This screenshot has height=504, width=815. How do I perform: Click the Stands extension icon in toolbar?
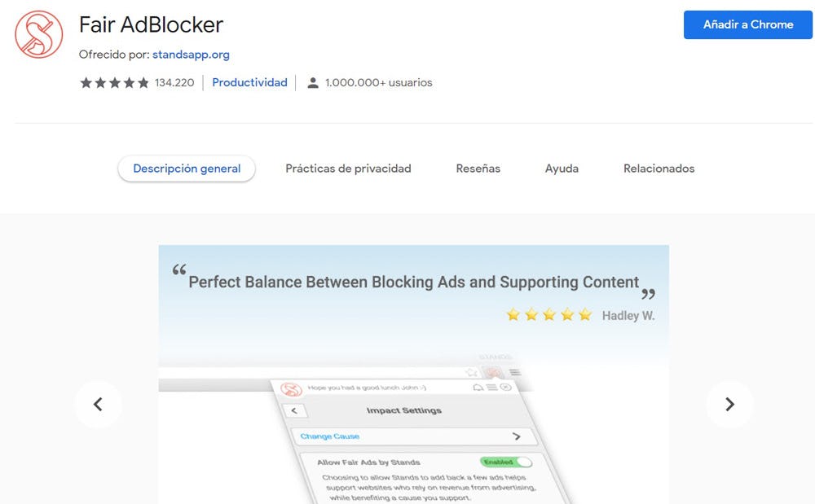point(494,372)
